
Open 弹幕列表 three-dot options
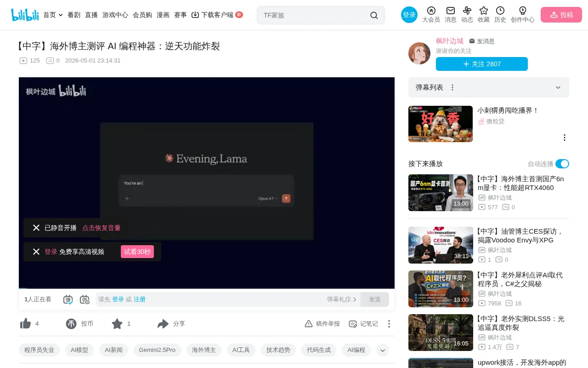pos(452,87)
